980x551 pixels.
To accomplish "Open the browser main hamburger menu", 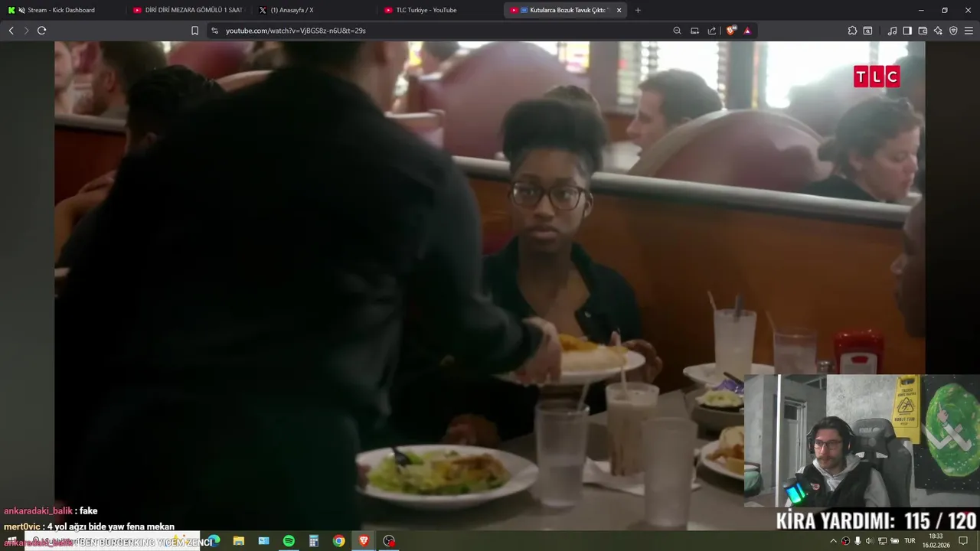I will click(969, 31).
